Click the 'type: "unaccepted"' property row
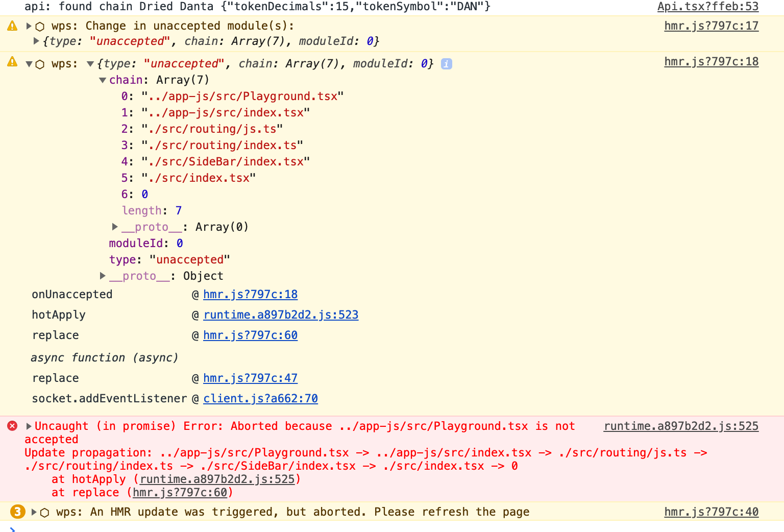 click(x=169, y=260)
